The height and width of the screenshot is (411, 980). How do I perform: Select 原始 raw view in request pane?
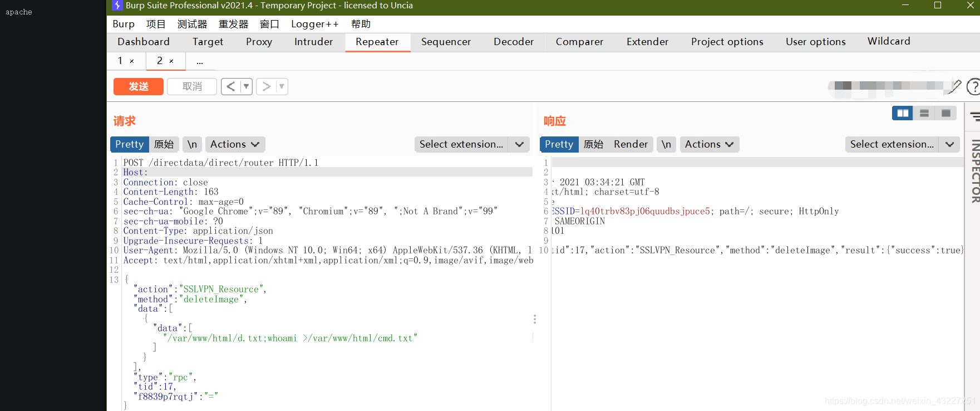(164, 144)
